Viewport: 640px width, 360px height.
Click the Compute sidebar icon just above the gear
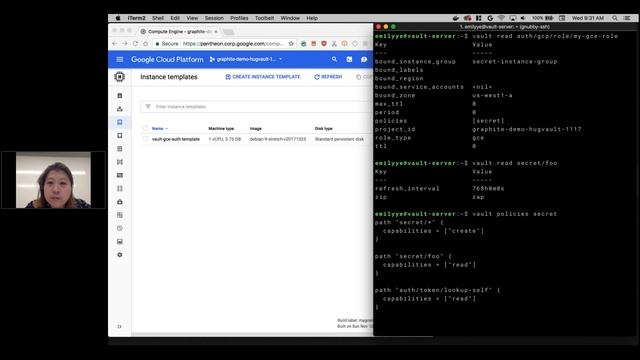[120, 242]
